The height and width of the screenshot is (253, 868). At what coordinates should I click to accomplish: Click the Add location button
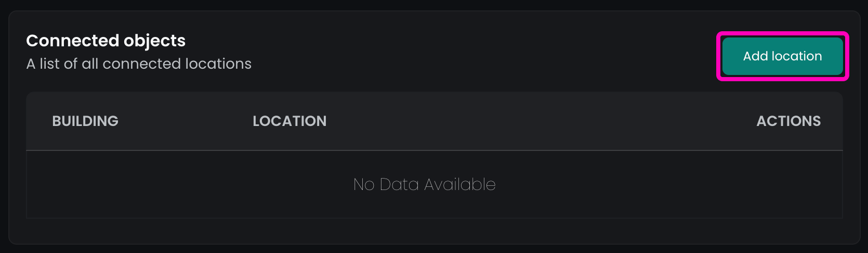pos(782,56)
